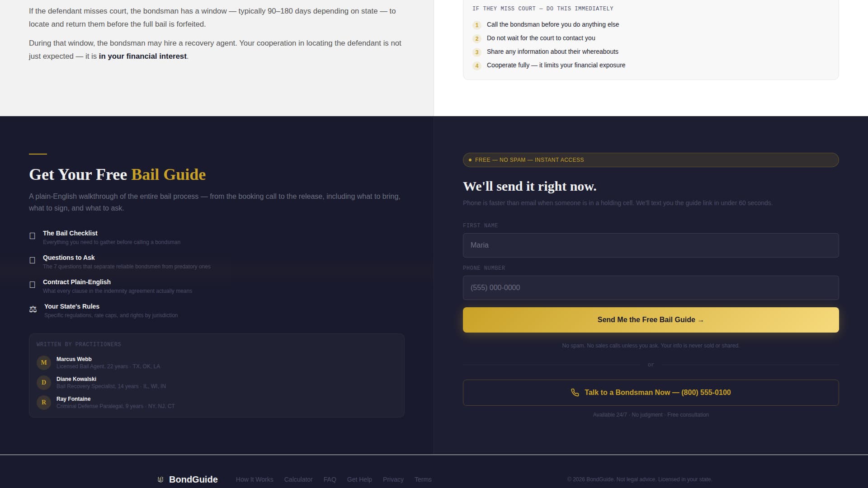Viewport: 868px width, 488px height.
Task: Click the numbered badge 4 beside 'Cooperate fully'
Action: tap(476, 66)
